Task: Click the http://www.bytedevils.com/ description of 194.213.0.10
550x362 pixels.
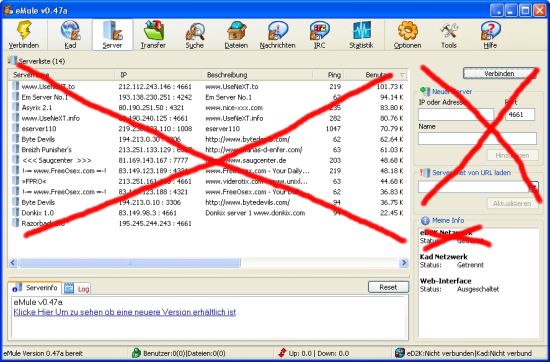Action: pos(248,202)
